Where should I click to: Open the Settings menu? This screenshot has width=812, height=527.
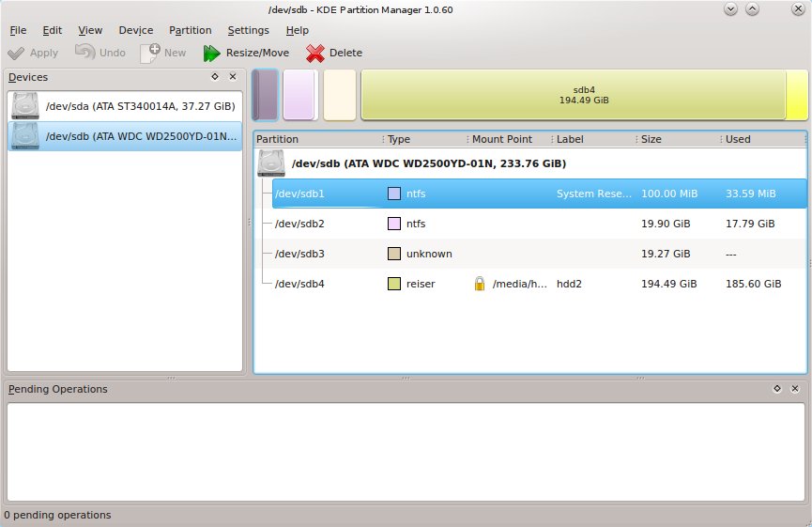[248, 30]
